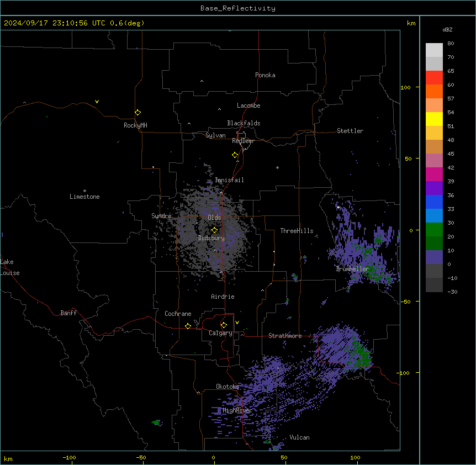This screenshot has height=465, width=476.
Task: Pick the light gray 70-80 dBZ legend swatch
Action: point(434,50)
